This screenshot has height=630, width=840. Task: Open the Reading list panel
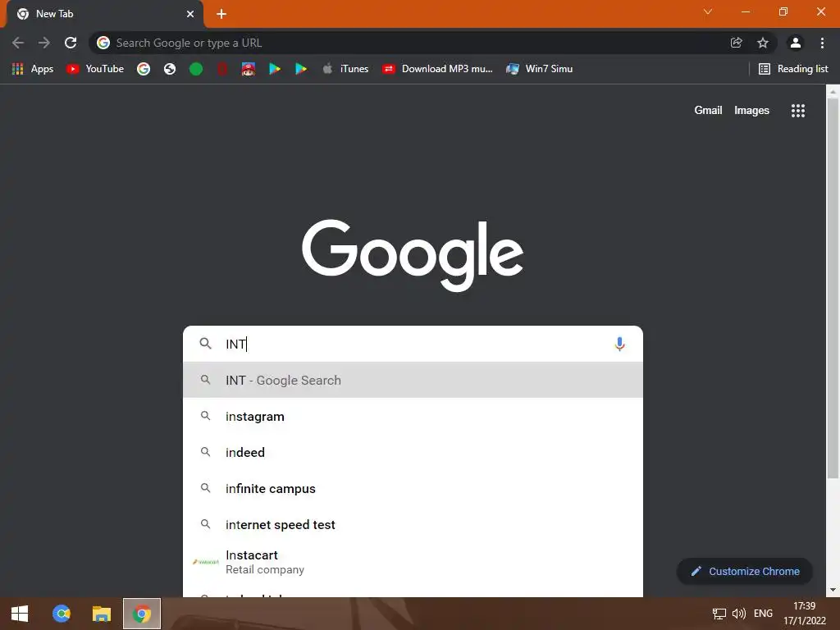[x=793, y=69]
